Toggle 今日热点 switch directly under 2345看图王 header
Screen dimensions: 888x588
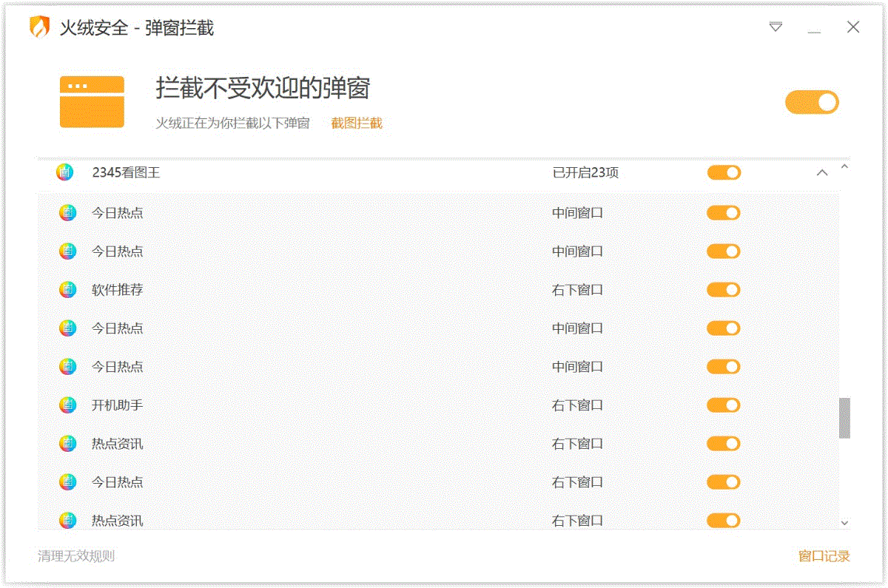click(724, 213)
